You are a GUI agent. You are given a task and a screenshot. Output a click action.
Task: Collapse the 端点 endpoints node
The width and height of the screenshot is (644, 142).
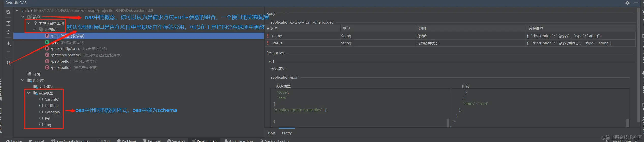(x=23, y=17)
